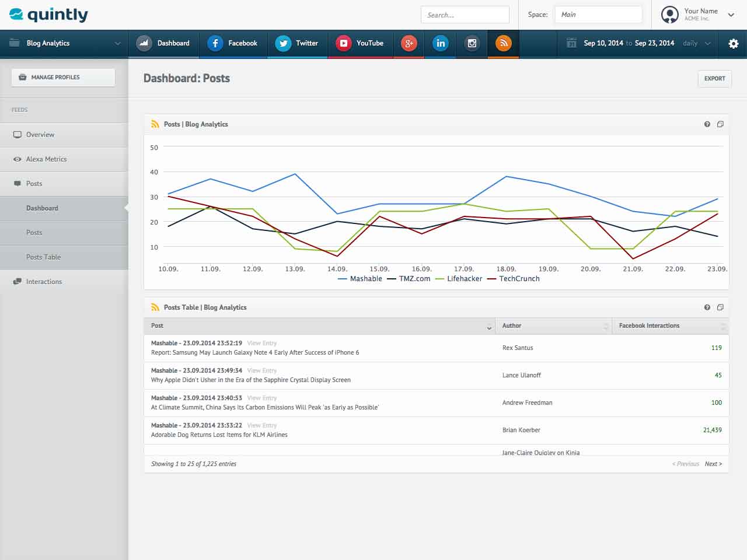Select the Dashboard sidebar sub-item

coord(64,208)
